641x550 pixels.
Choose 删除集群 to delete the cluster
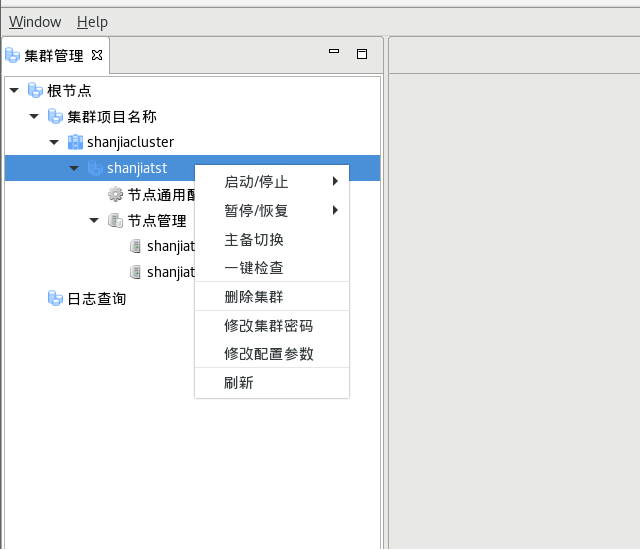coord(254,297)
